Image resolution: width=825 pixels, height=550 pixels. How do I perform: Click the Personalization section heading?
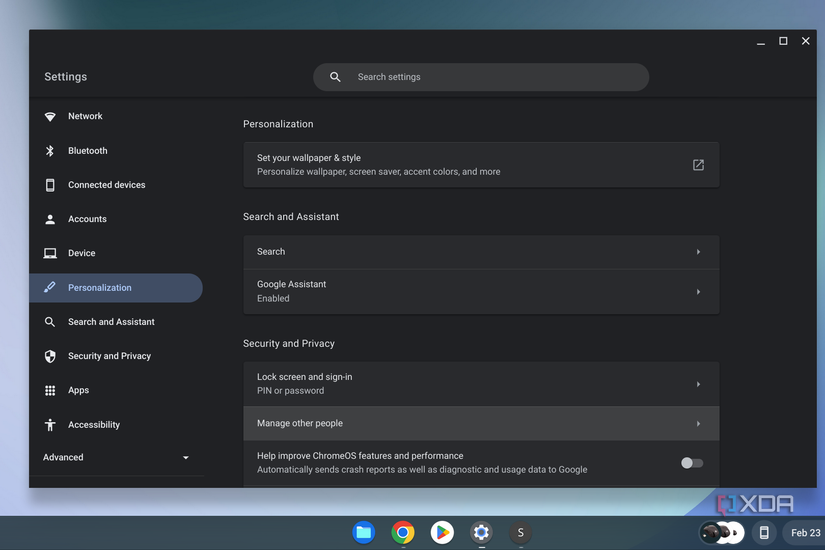[x=278, y=124]
